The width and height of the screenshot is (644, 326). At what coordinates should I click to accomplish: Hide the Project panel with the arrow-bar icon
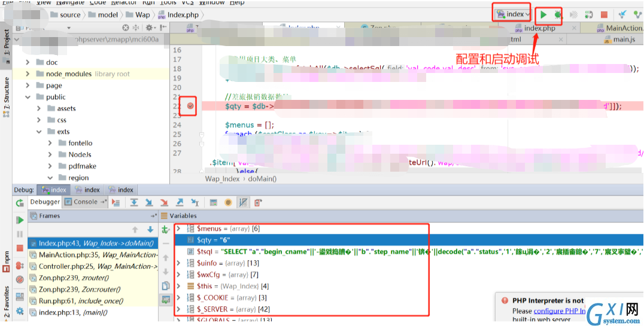[163, 28]
